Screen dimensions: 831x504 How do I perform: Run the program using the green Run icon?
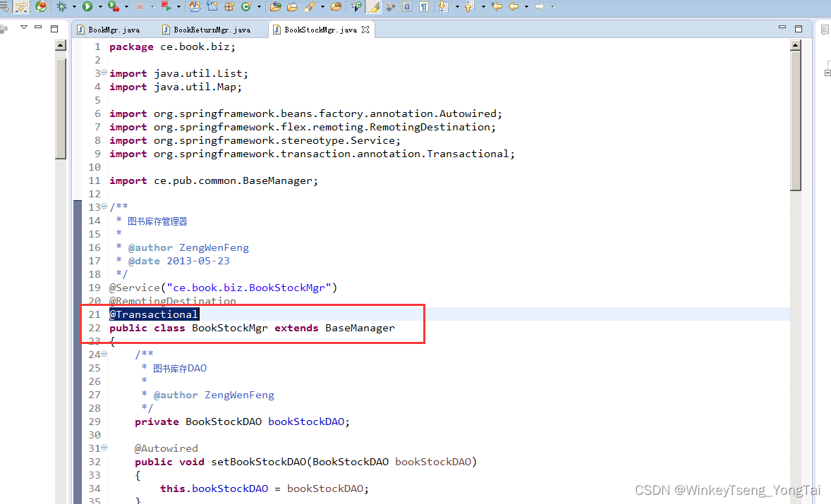pyautogui.click(x=87, y=7)
